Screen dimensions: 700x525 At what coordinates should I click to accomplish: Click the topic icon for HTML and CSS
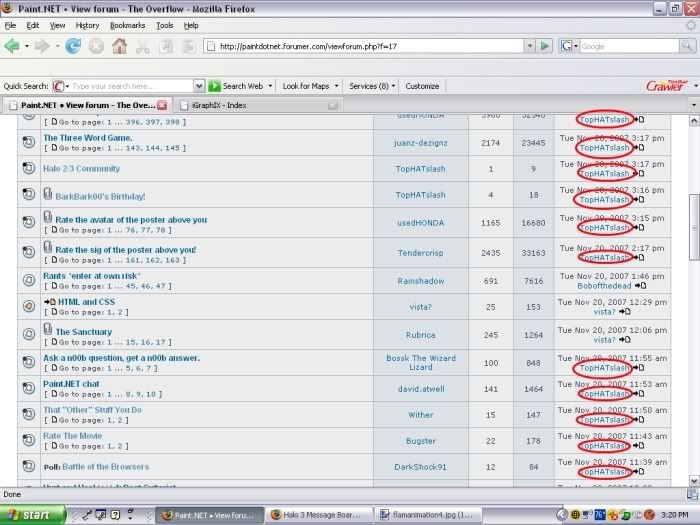29,306
